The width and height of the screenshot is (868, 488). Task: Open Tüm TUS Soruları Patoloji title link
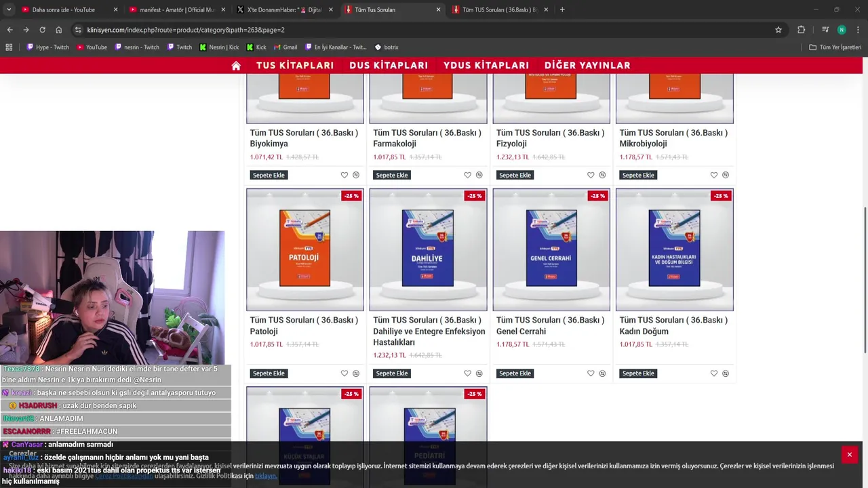tap(304, 325)
